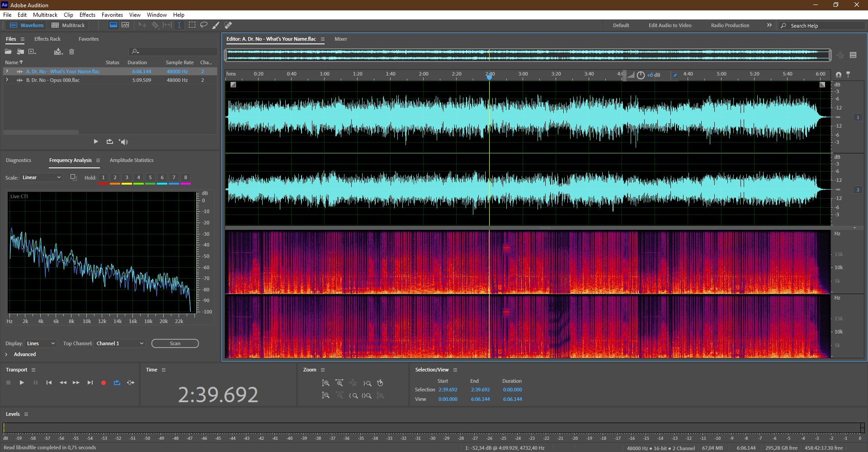
Task: Click the copy-to-clipboard icon beside Scale dropdown
Action: pyautogui.click(x=73, y=177)
